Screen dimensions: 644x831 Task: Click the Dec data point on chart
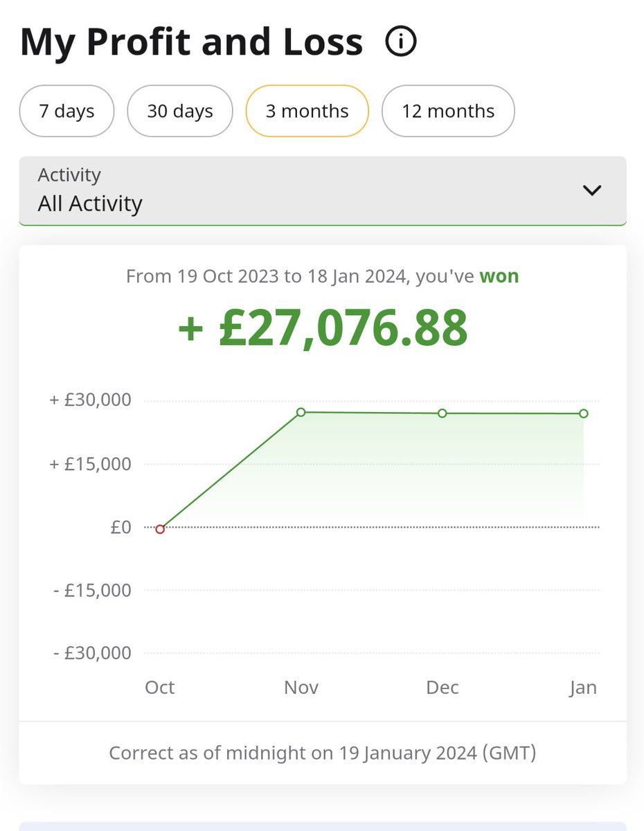point(442,413)
